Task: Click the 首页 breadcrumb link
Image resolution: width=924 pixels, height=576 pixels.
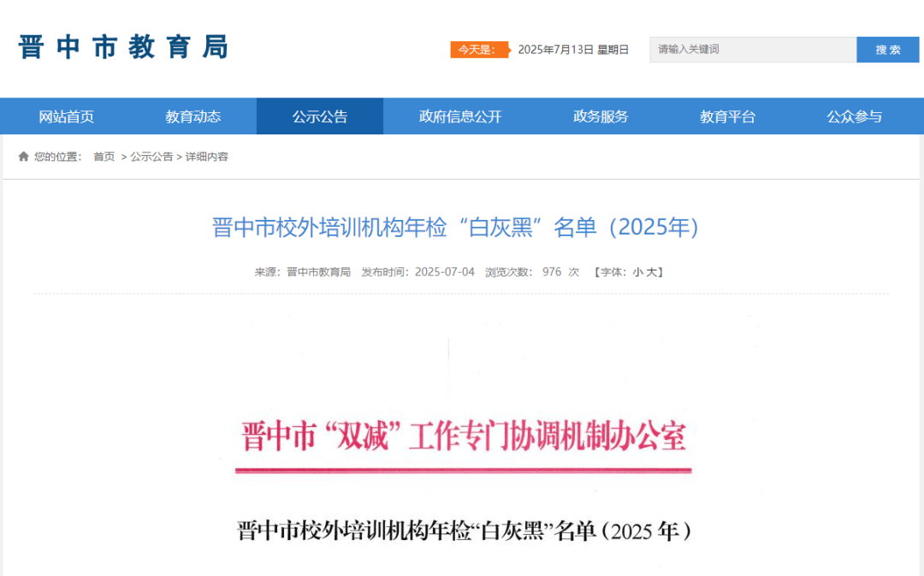Action: pos(104,157)
